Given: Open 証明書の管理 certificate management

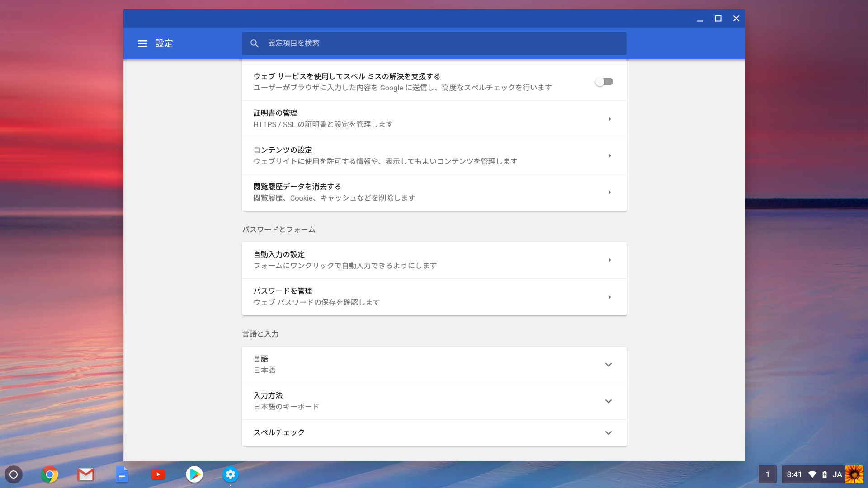Looking at the screenshot, I should (434, 119).
